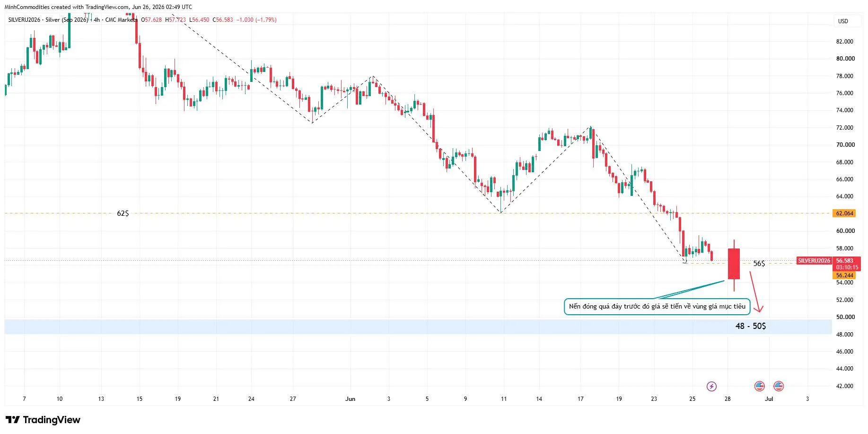Click the 62$ horizontal line label
868x434 pixels.
[x=123, y=213]
